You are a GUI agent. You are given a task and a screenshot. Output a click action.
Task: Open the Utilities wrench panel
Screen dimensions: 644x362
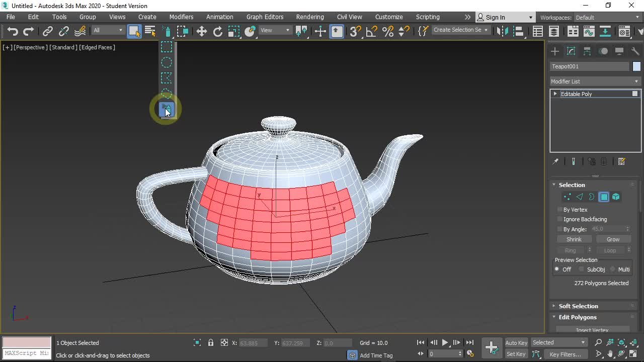tap(635, 51)
